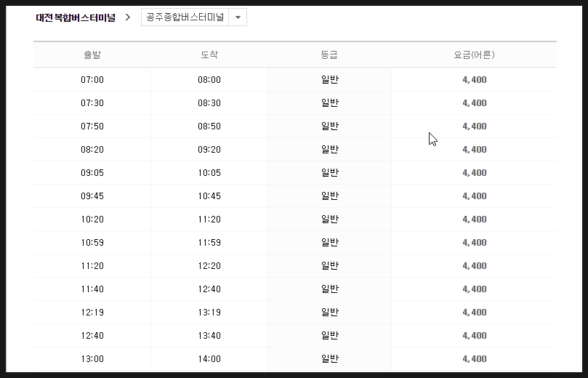The height and width of the screenshot is (378, 588).
Task: Select the 07:30 departure time
Action: [92, 102]
